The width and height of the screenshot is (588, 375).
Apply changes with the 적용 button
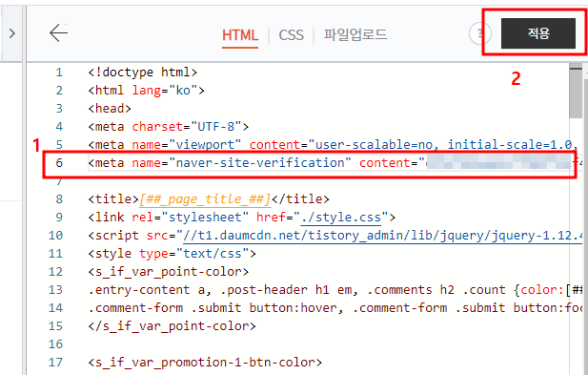pos(538,33)
